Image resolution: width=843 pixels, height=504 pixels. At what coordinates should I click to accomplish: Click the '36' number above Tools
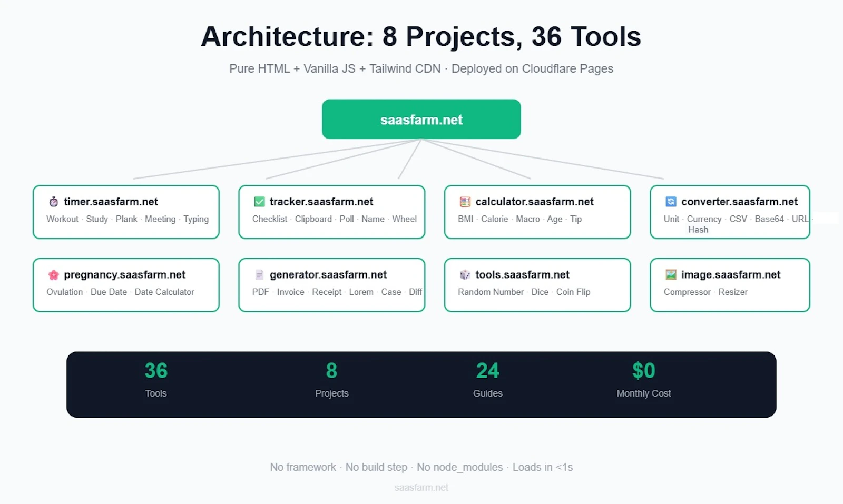[x=156, y=371]
